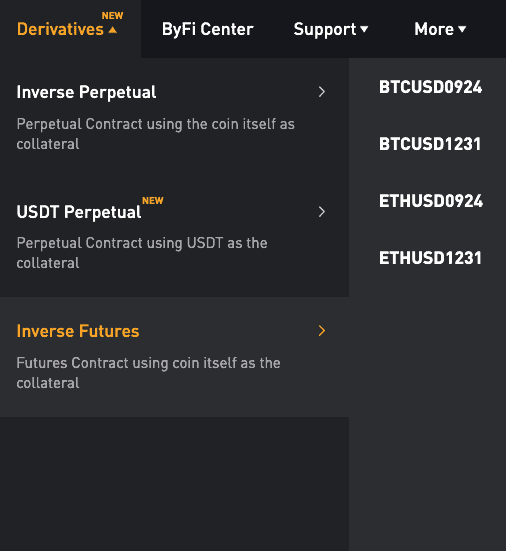
Task: Choose the ETHUSD0924 contract
Action: click(x=431, y=201)
